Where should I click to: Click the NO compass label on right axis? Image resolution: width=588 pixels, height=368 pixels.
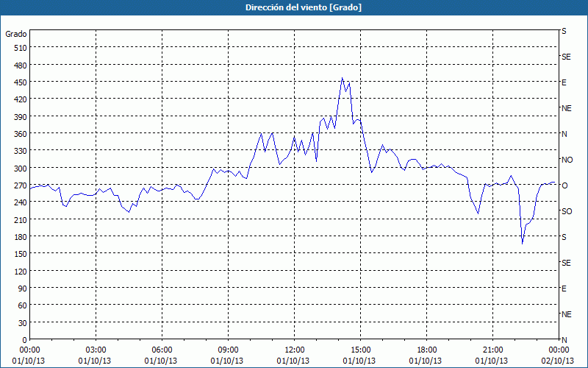(x=567, y=160)
